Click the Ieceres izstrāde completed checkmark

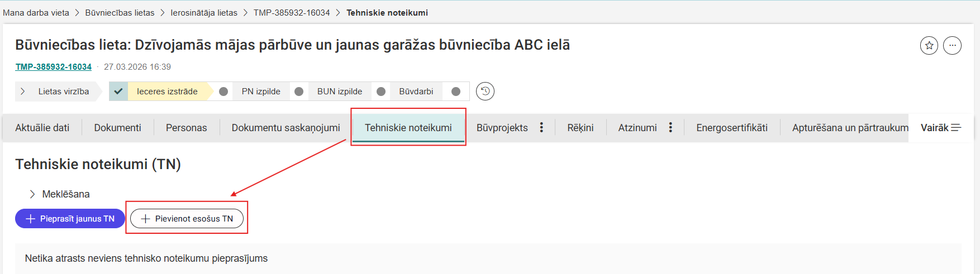tap(118, 92)
